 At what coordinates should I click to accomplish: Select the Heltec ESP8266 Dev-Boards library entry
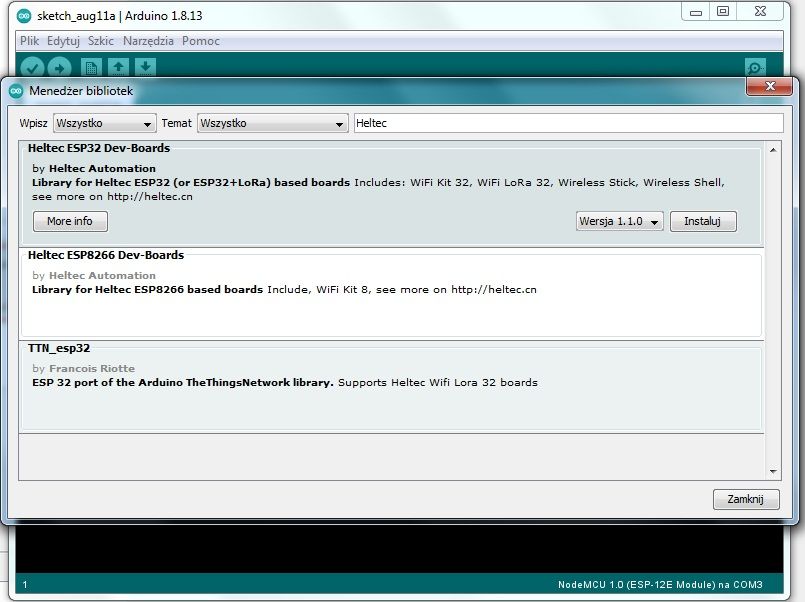[392, 293]
